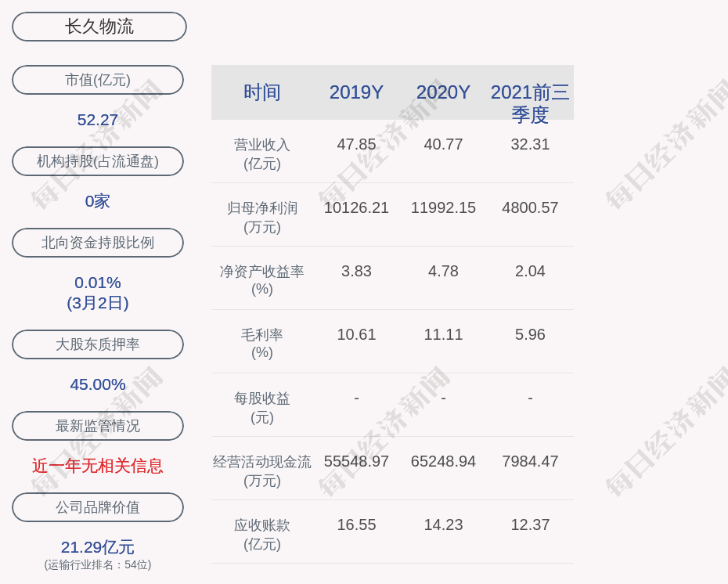Select the 2020Y column header
Image resolution: width=728 pixels, height=584 pixels.
point(443,92)
